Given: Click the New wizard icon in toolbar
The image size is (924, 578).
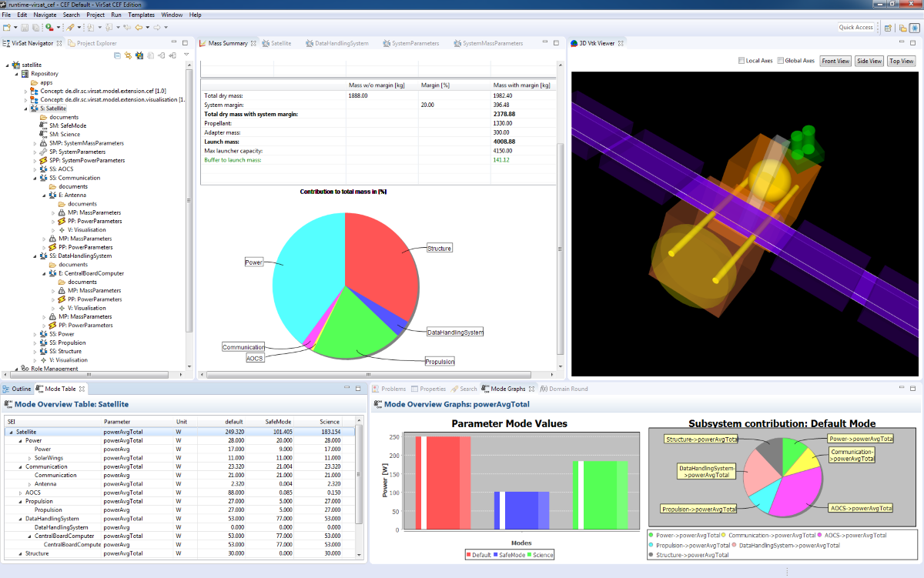Looking at the screenshot, I should click(6, 28).
